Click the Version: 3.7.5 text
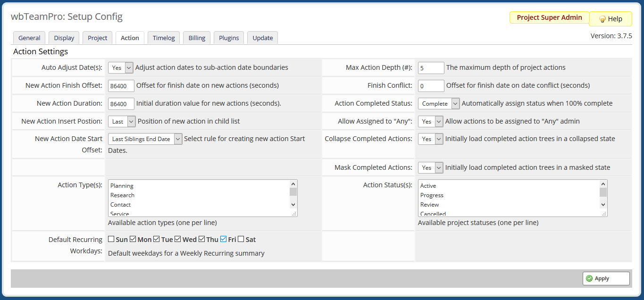Screen dimensions: 644x300 (611, 36)
